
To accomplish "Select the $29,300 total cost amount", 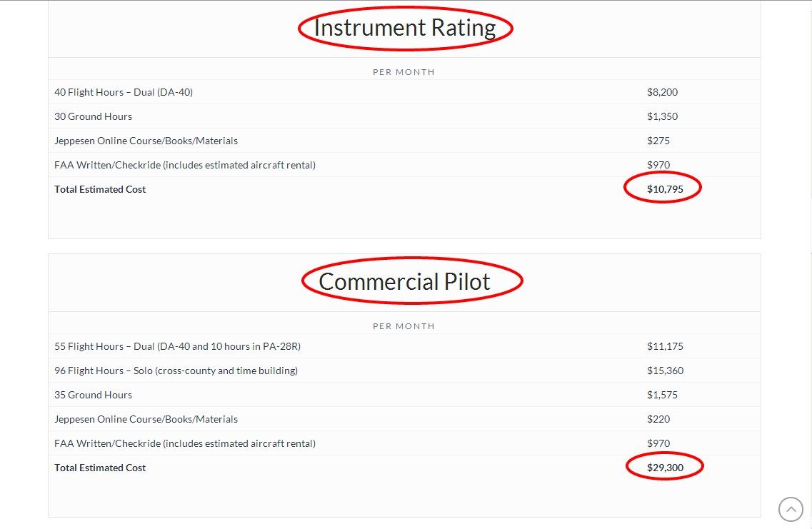I will 665,468.
